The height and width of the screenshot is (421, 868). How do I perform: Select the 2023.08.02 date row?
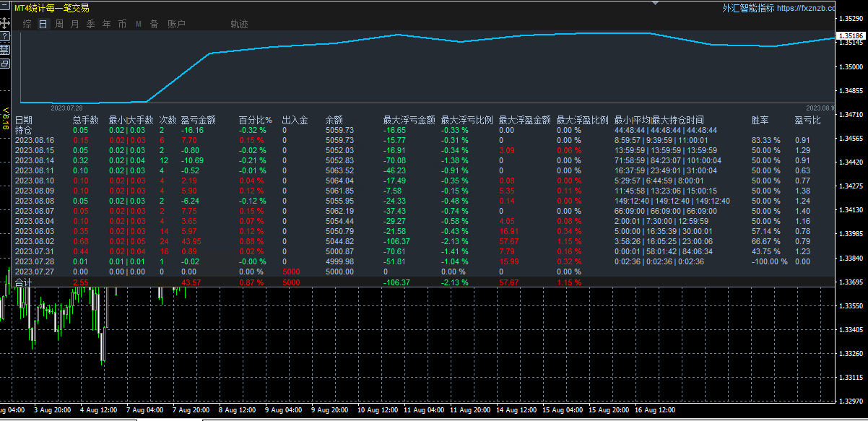(35, 241)
